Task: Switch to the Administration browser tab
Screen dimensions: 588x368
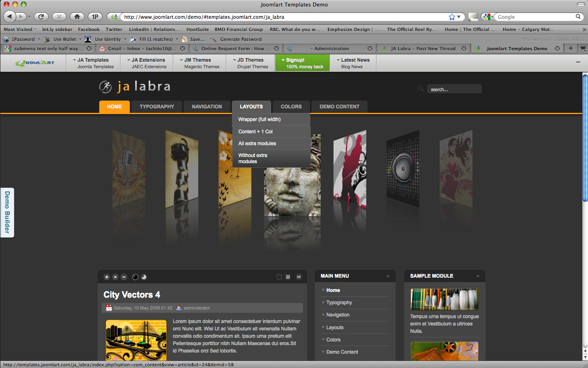Action: tap(329, 49)
